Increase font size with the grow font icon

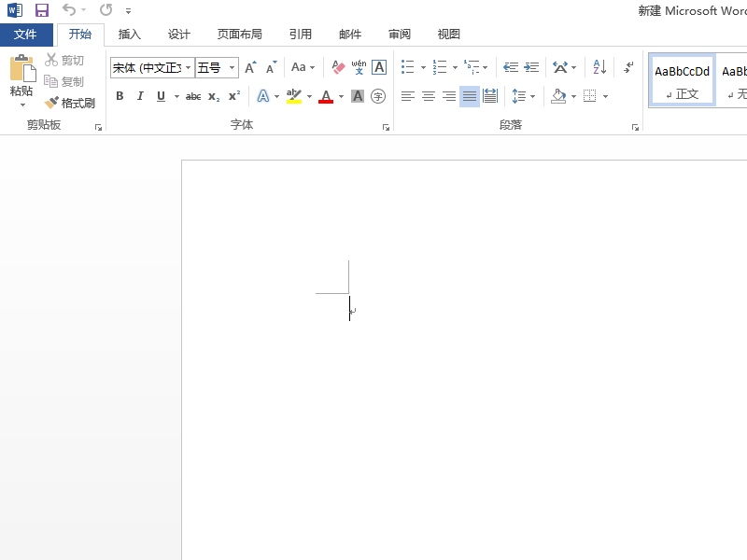click(250, 67)
